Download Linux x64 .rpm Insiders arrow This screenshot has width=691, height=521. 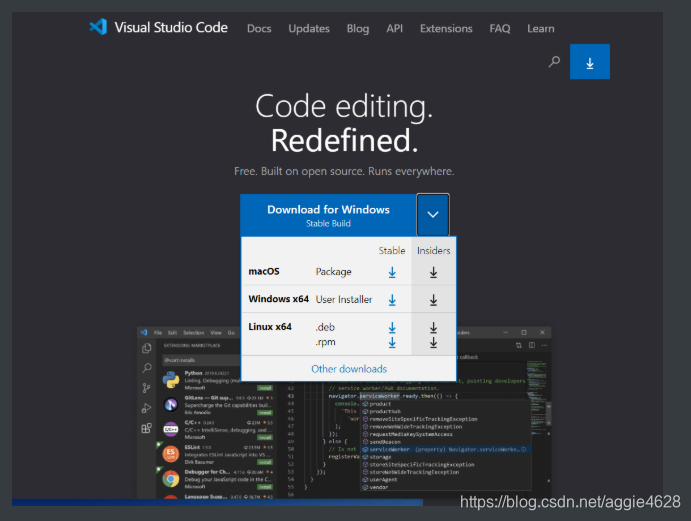pos(433,342)
